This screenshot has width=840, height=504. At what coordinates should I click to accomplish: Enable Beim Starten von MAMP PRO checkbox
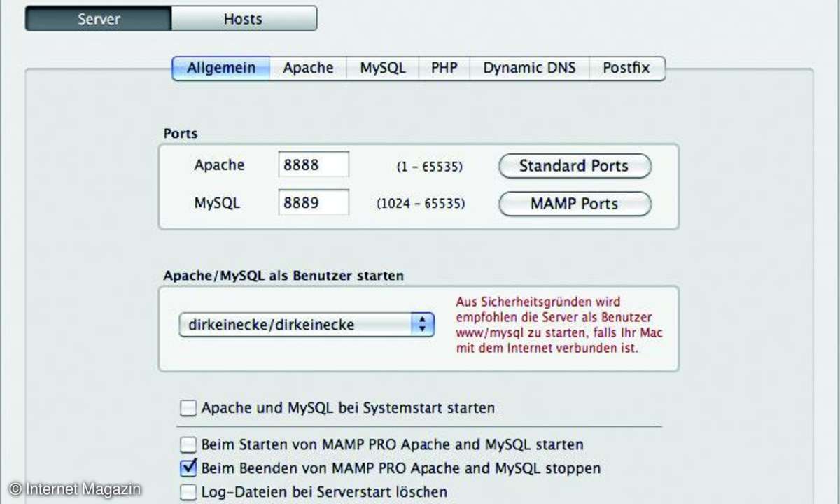188,444
